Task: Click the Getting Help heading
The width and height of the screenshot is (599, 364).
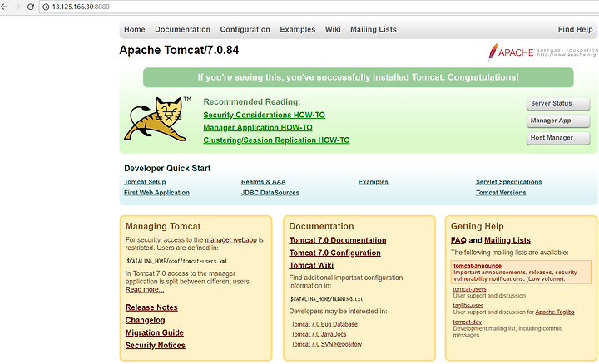Action: 478,226
